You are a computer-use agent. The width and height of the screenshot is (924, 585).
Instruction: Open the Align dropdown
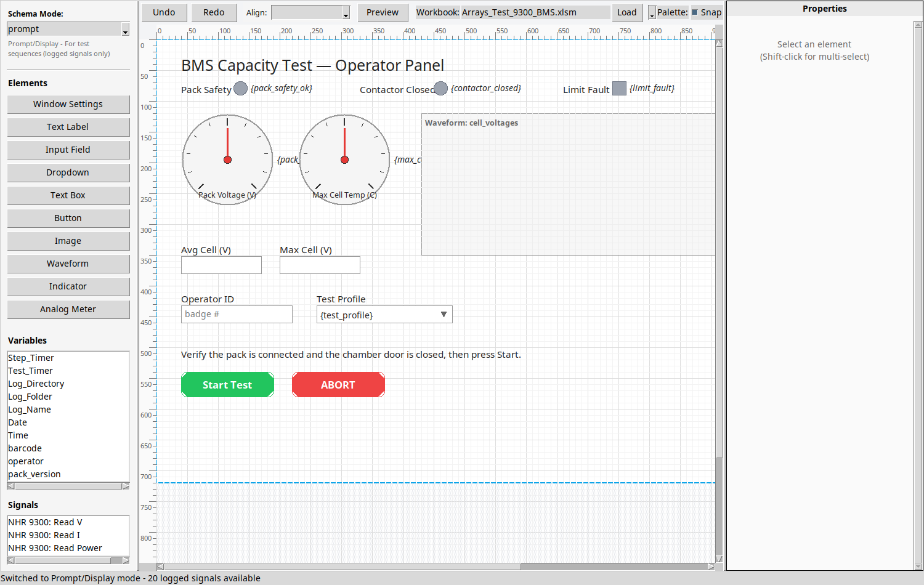point(310,12)
